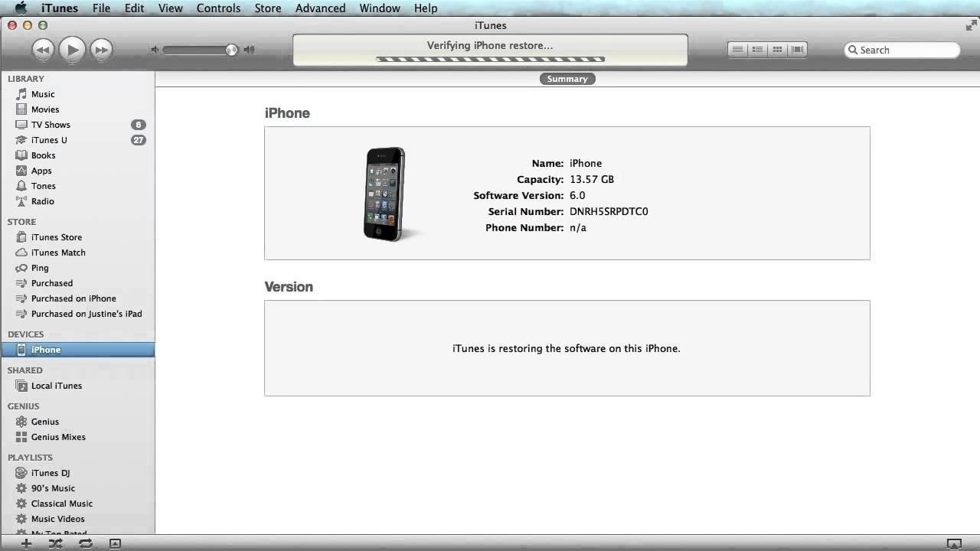Click the fast-forward next track button

coord(101,50)
